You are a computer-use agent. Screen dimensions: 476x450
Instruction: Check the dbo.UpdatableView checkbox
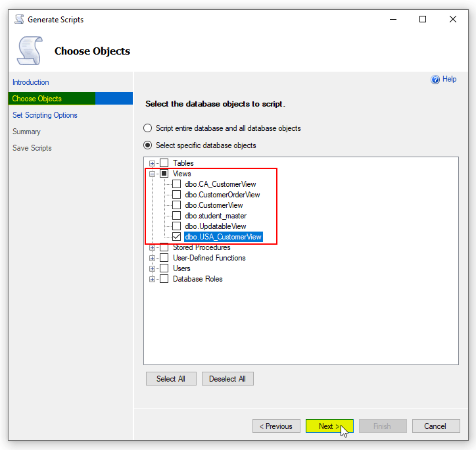[x=176, y=226]
